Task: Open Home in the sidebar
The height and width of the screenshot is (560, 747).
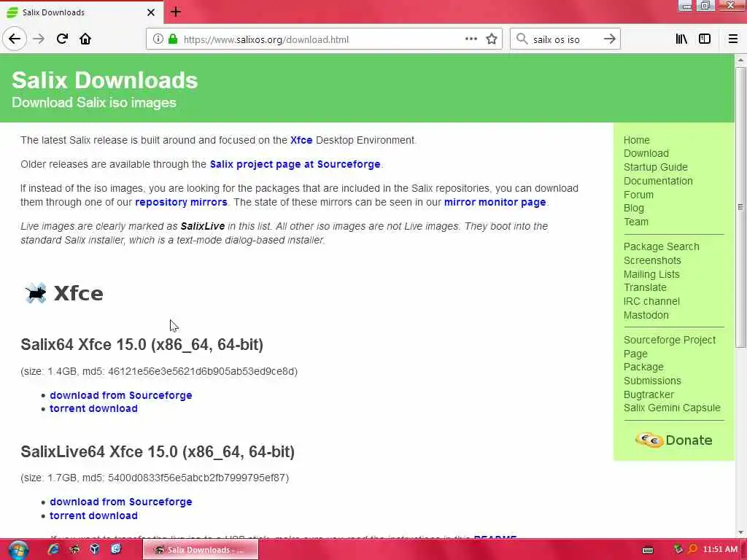Action: click(636, 140)
